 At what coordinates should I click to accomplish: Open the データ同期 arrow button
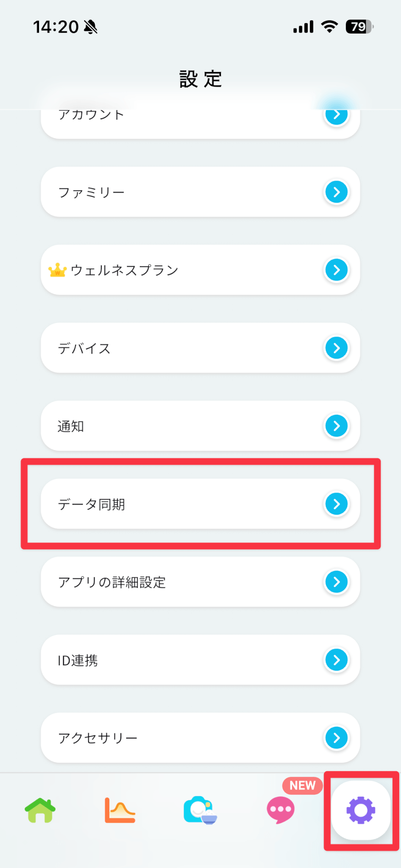[337, 504]
